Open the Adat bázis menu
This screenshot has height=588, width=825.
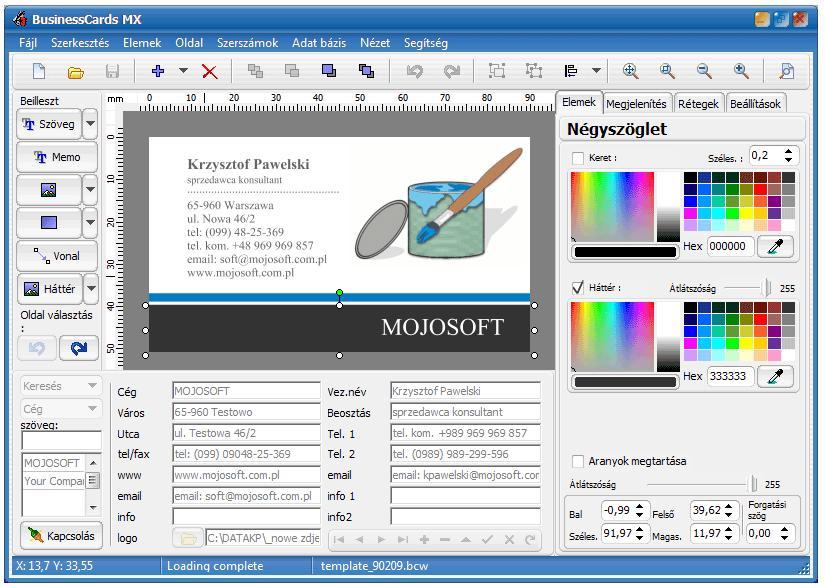[x=319, y=43]
